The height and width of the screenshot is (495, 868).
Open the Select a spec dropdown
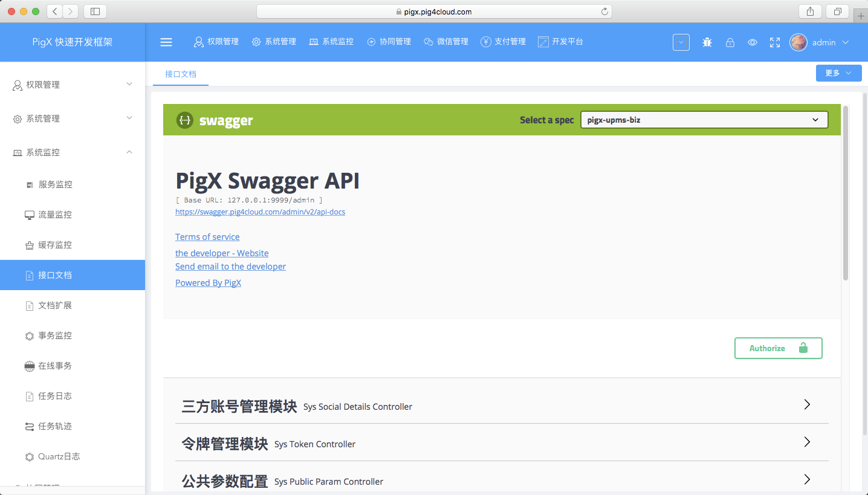(x=704, y=120)
